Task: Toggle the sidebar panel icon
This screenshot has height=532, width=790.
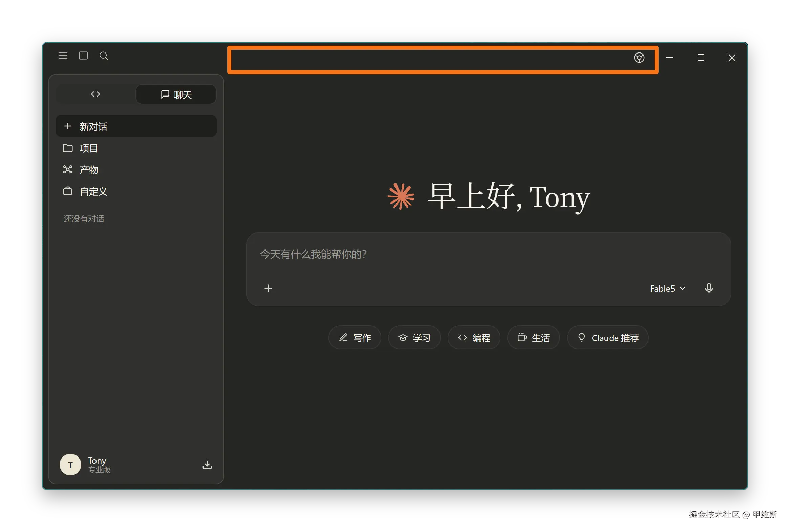Action: click(x=83, y=56)
